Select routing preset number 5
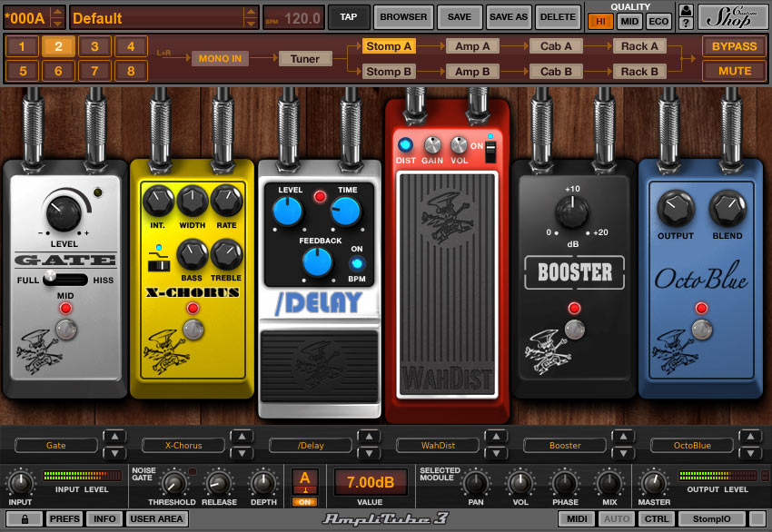Viewport: 772px width, 532px height. [x=23, y=71]
